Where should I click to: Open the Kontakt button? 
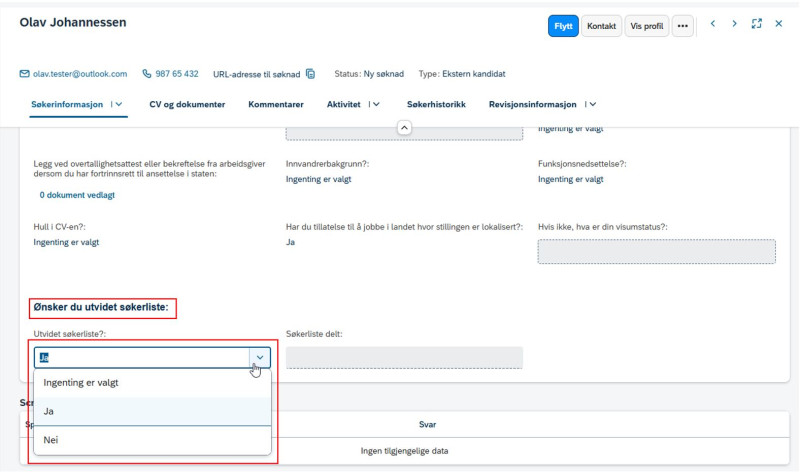[601, 26]
